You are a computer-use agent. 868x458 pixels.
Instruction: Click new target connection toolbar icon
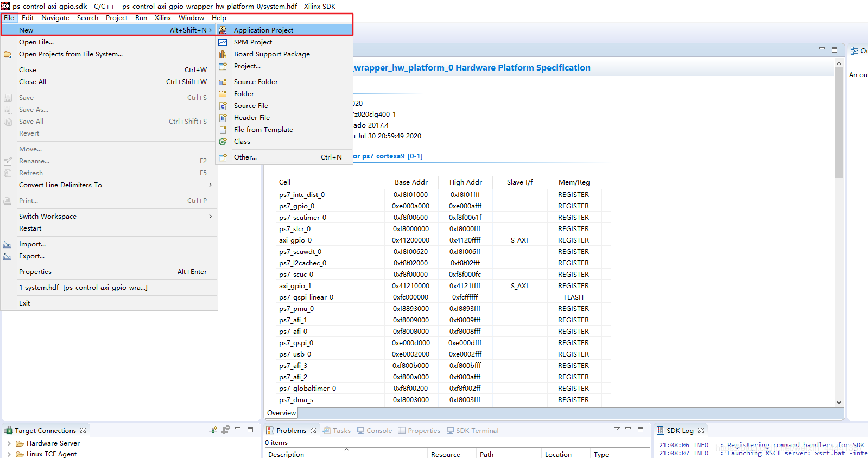click(213, 430)
